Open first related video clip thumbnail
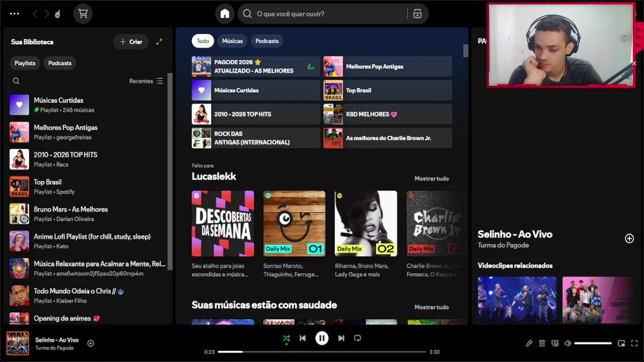 517,300
